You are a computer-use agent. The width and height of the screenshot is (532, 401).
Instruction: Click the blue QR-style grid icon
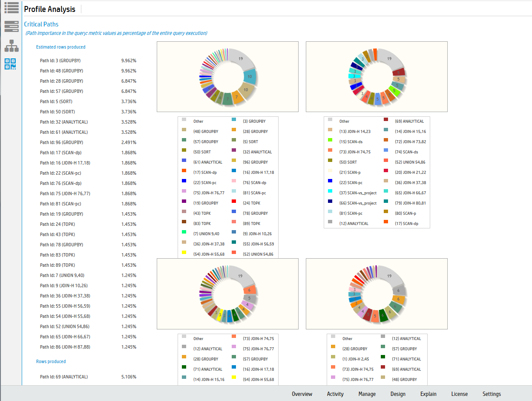click(x=11, y=64)
